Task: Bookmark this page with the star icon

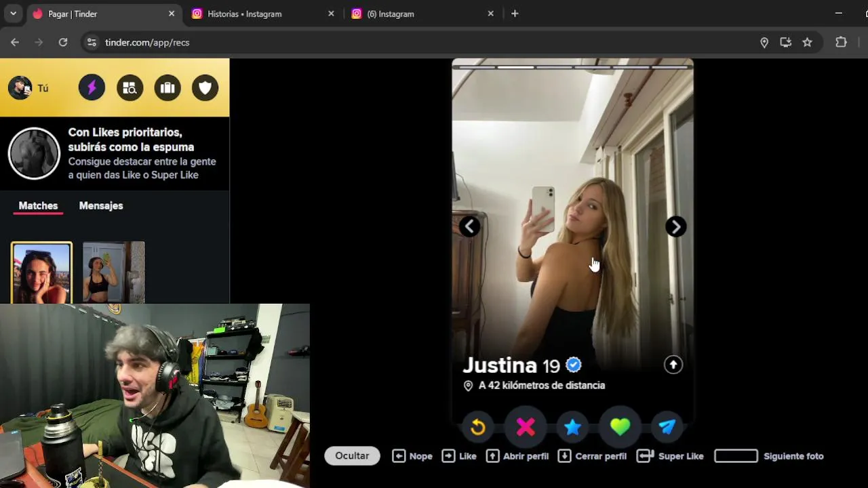Action: (x=807, y=42)
